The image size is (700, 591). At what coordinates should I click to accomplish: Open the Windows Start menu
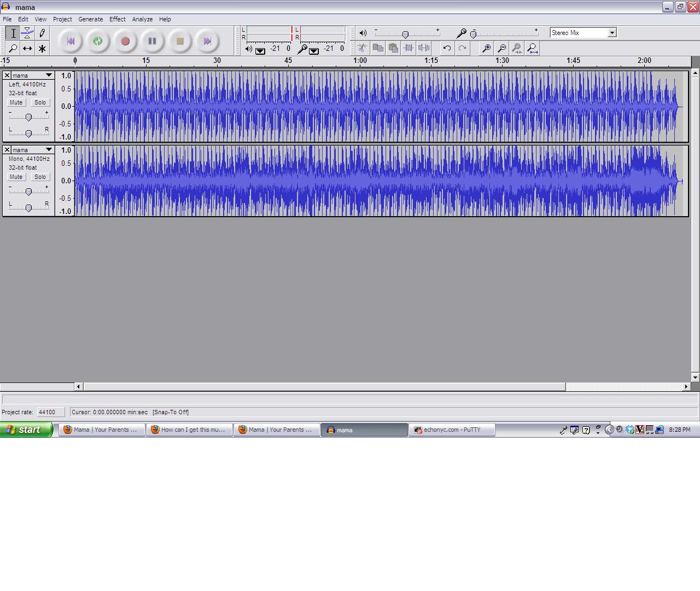(x=26, y=430)
